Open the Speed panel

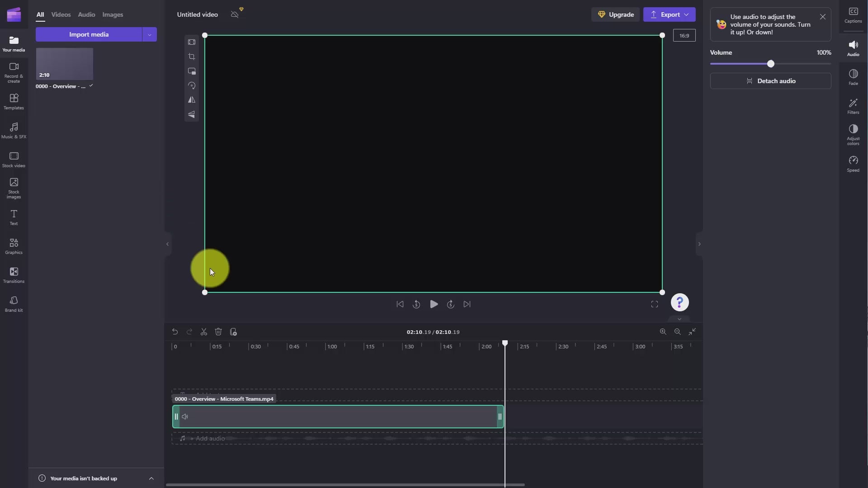(853, 164)
